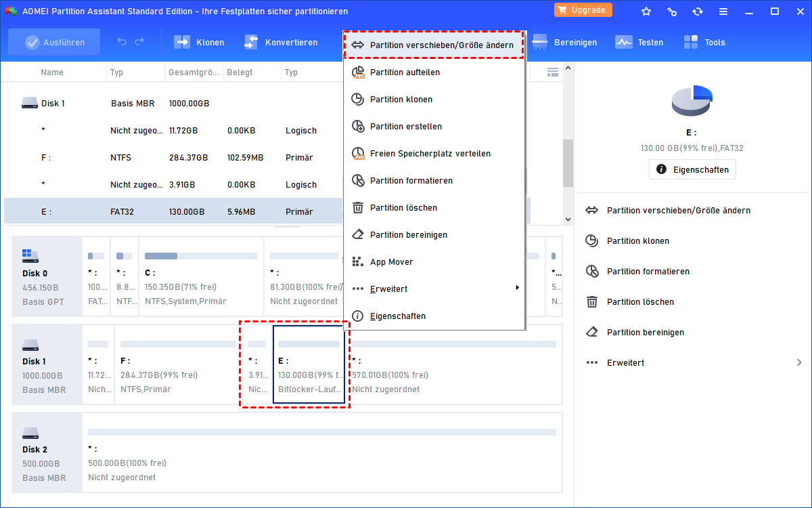
Task: Click the key-link icon in title bar
Action: click(672, 12)
